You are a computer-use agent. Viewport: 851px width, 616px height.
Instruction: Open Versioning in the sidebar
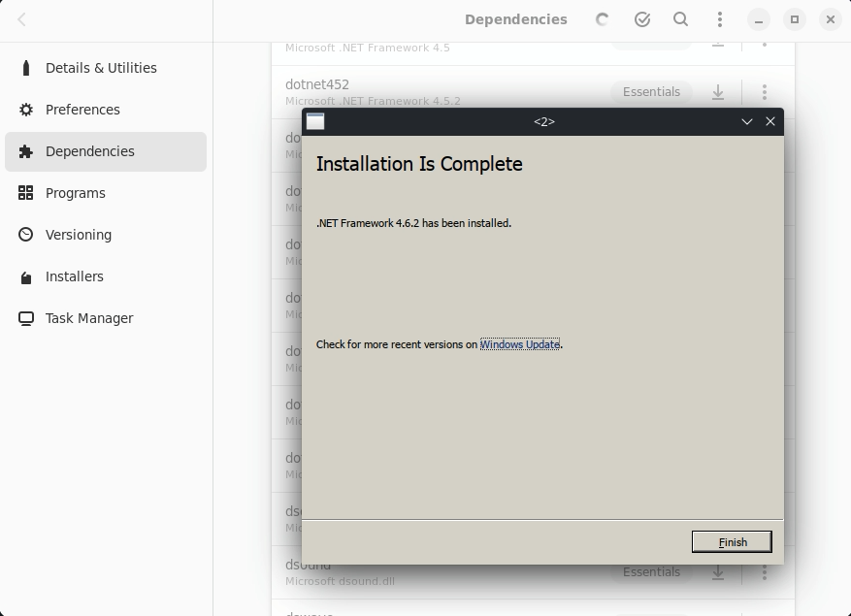pos(106,235)
